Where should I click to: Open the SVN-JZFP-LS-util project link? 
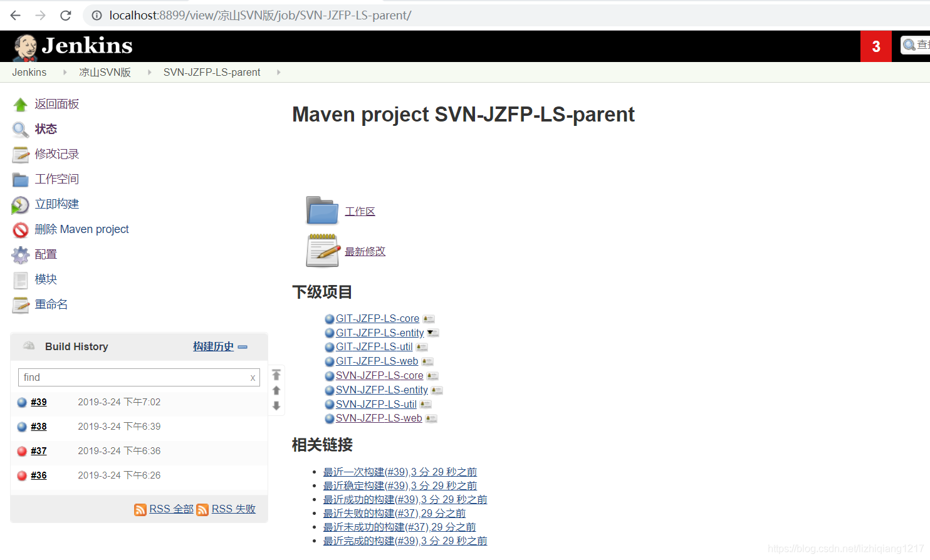(376, 404)
